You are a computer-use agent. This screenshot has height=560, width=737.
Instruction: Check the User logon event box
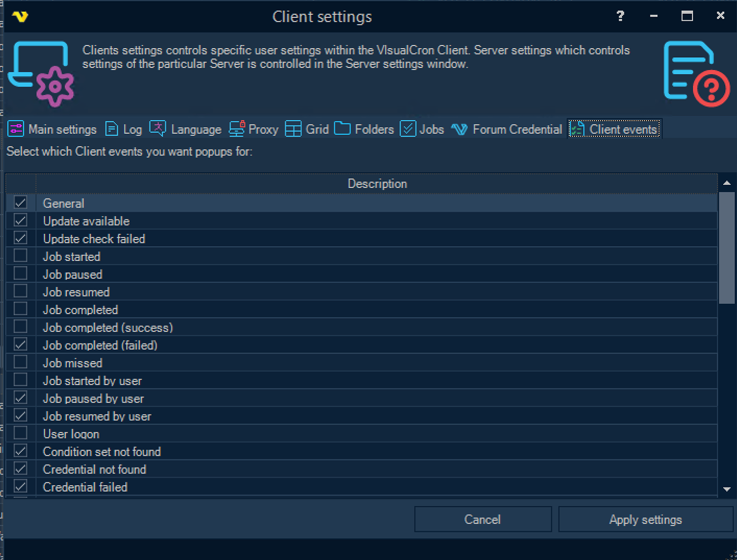tap(21, 434)
